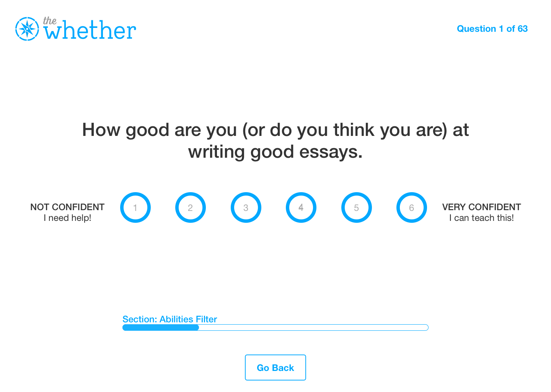
Task: Click the 'VERY CONFIDENT' scale label
Action: click(481, 207)
